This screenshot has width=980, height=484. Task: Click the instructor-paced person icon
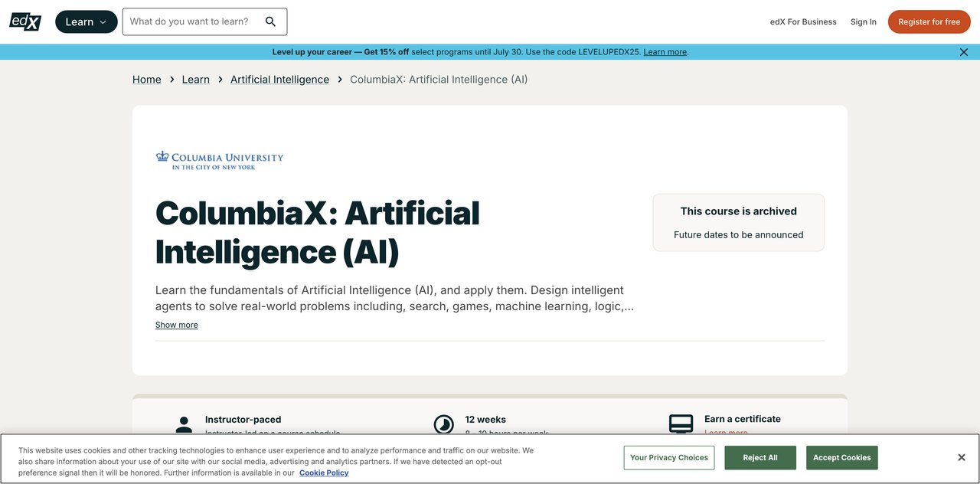point(184,424)
